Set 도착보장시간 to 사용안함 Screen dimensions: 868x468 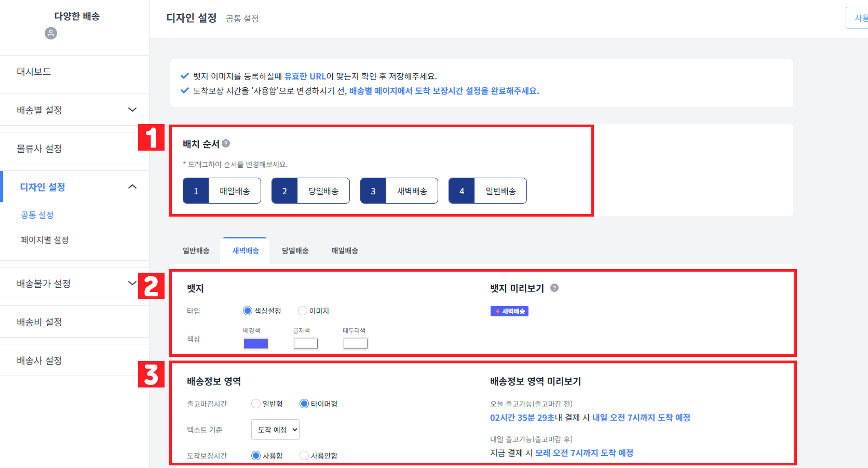(304, 455)
